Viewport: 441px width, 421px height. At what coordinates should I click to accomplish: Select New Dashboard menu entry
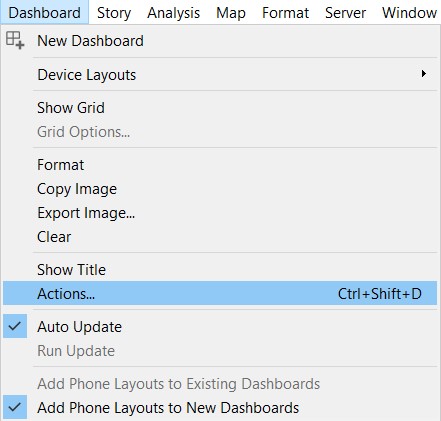pos(220,41)
